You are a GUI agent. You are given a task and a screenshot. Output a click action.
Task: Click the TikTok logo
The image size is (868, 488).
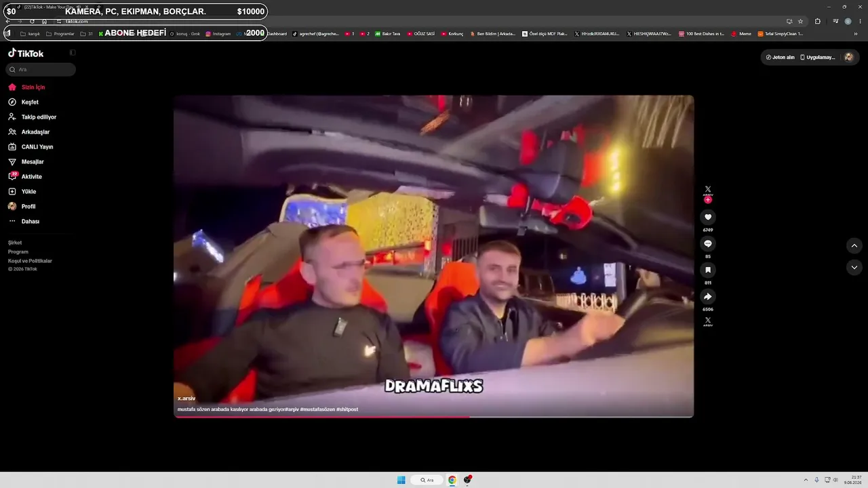[x=26, y=53]
